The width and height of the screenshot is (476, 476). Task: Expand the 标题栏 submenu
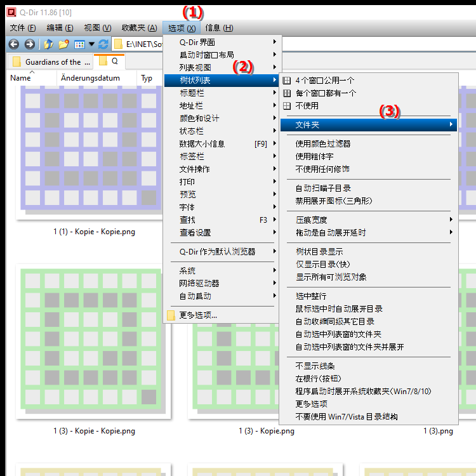tap(221, 93)
